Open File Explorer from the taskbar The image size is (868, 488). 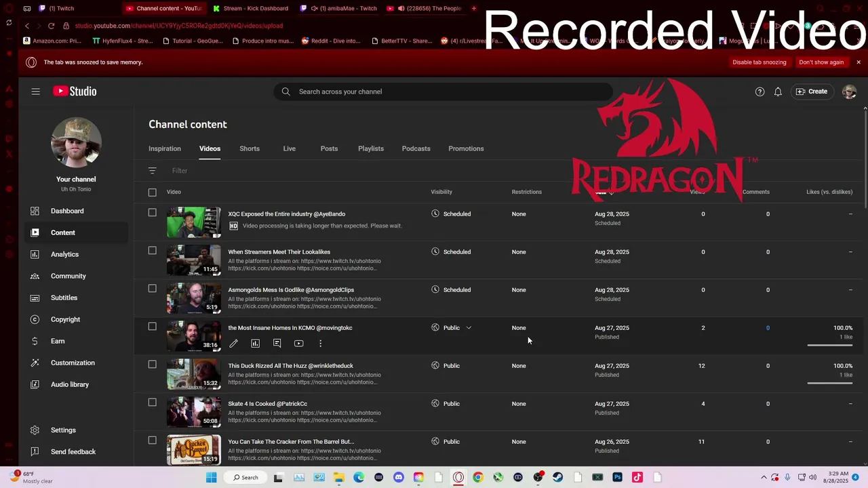(x=339, y=477)
